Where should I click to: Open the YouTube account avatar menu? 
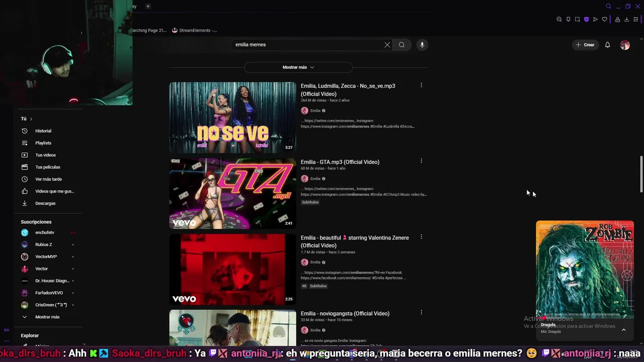[625, 45]
